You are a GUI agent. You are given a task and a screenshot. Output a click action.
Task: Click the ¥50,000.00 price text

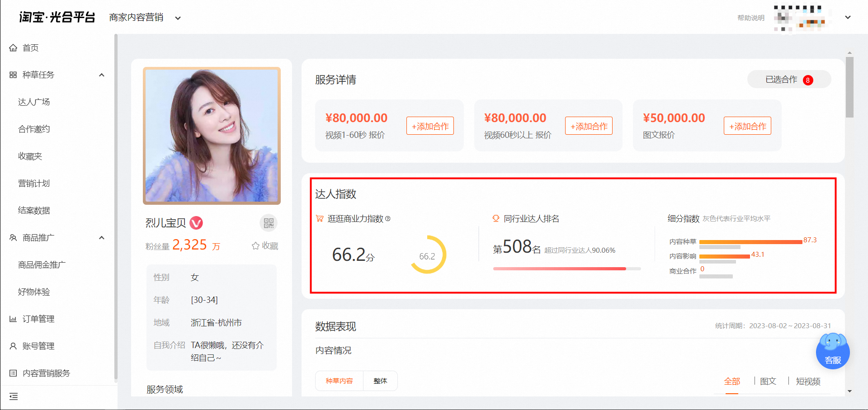[674, 118]
